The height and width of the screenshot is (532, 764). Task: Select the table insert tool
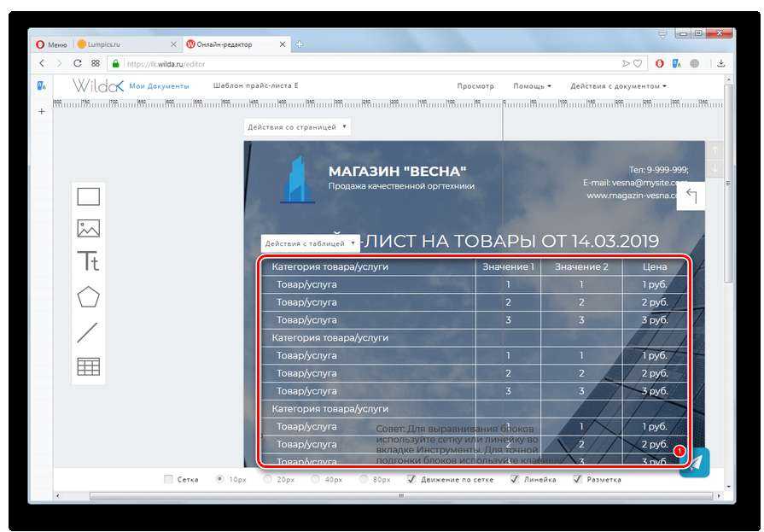pos(89,366)
